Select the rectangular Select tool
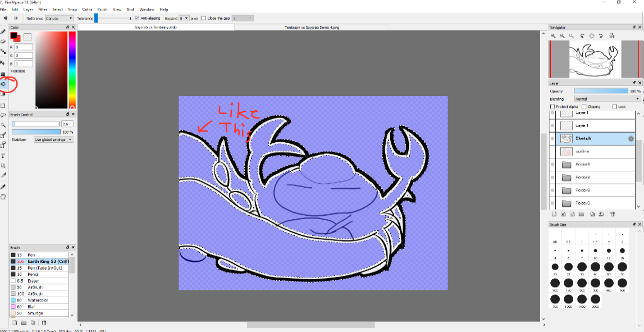 (3, 106)
